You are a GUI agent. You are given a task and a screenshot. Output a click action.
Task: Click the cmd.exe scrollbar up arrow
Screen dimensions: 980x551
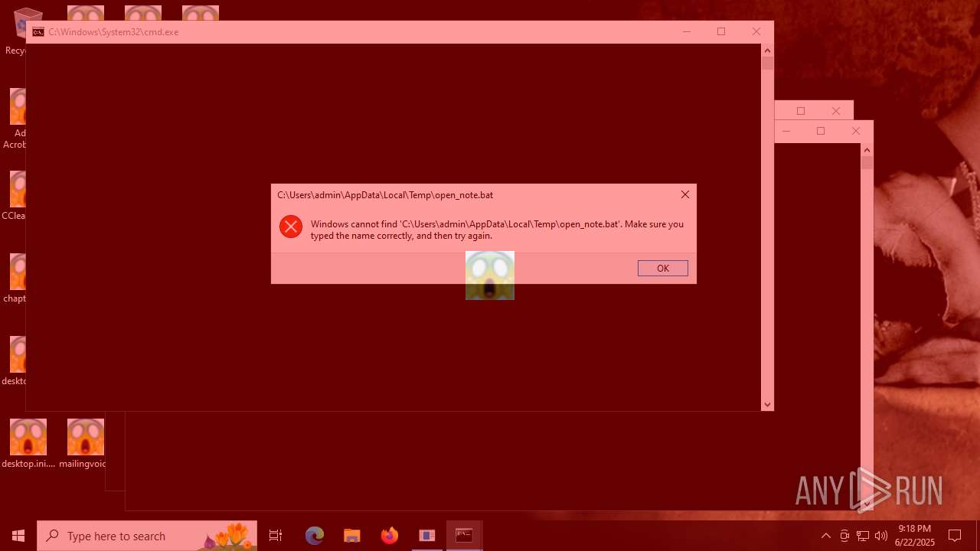coord(767,51)
